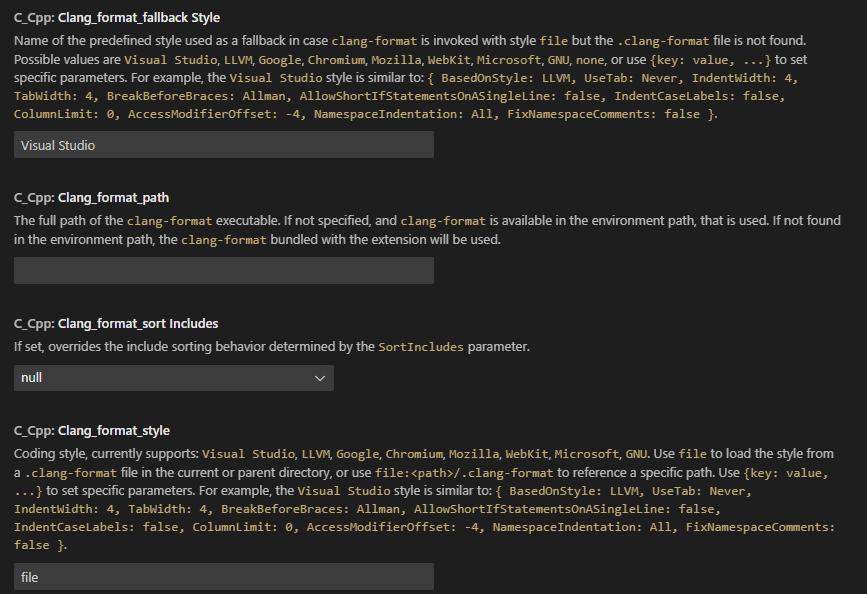Focus the Clang_format_style field containing file
The image size is (867, 594).
[224, 577]
